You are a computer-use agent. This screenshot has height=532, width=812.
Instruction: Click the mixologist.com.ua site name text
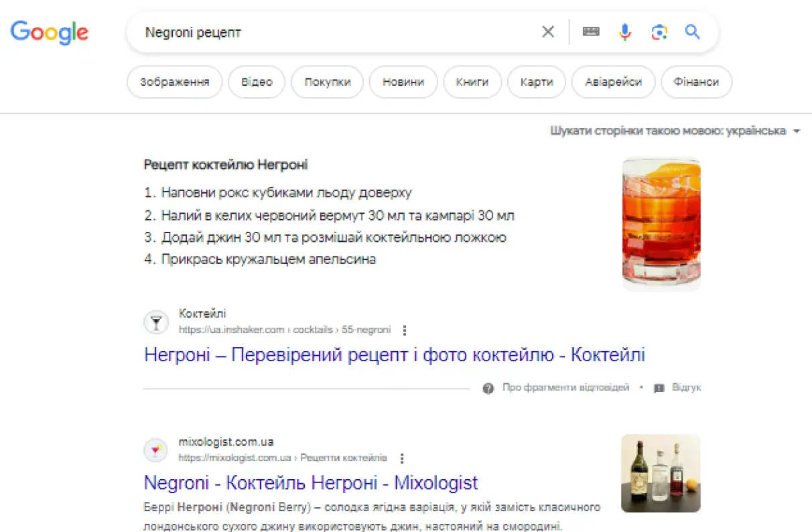tap(226, 442)
